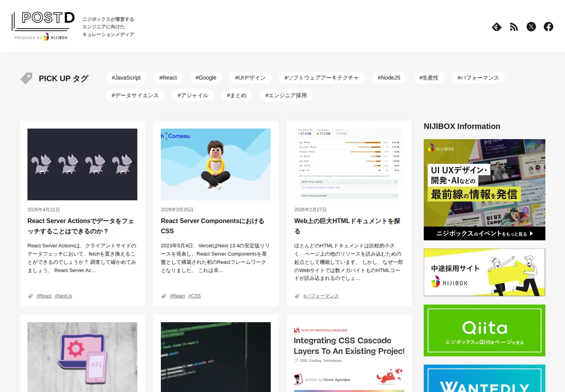565x392 pixels.
Task: Open the Web上の巨大HTMLドキュメント article title
Action: coord(347,226)
